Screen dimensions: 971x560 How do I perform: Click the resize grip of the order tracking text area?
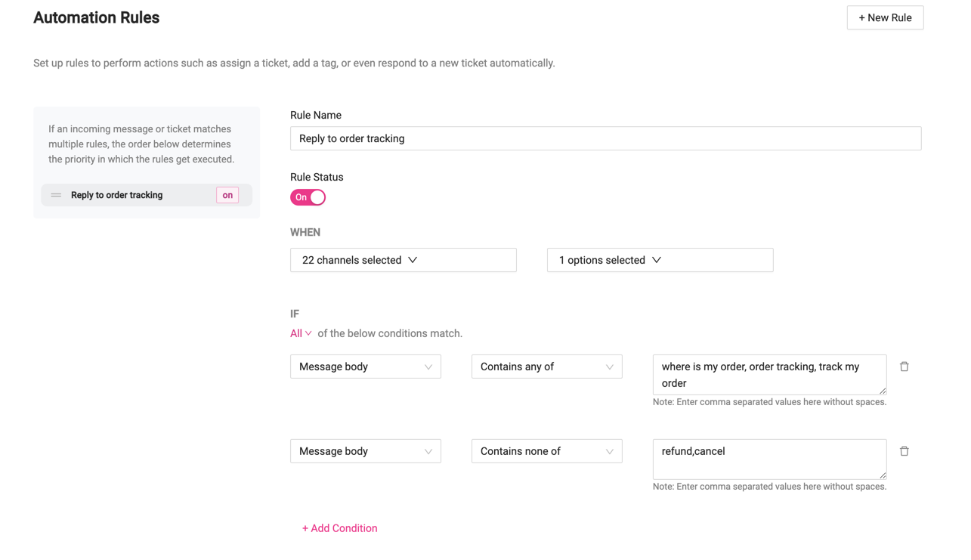pos(883,391)
